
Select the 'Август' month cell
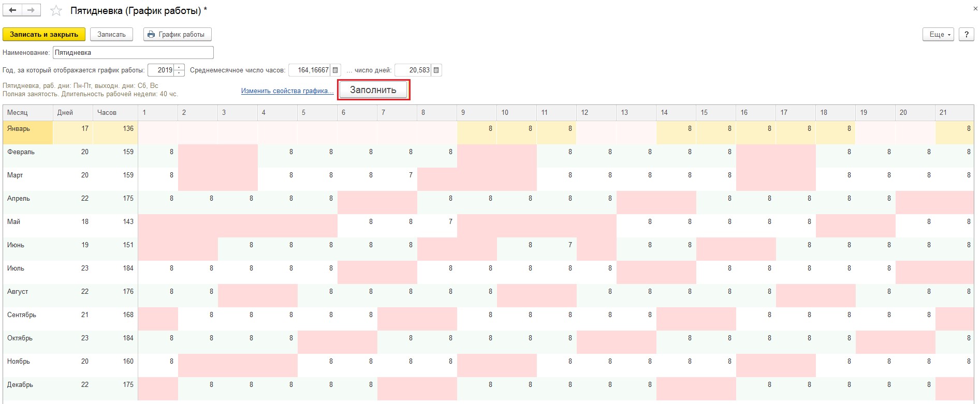[x=28, y=295]
